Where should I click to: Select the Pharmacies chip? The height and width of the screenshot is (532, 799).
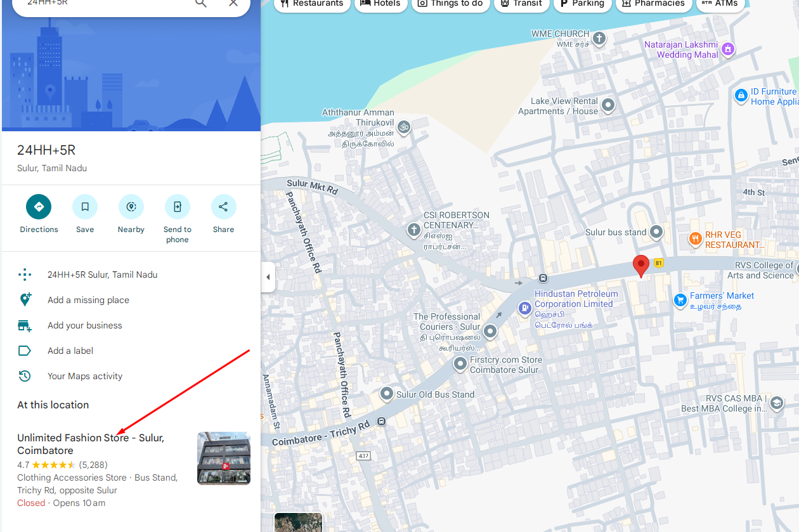pyautogui.click(x=653, y=3)
